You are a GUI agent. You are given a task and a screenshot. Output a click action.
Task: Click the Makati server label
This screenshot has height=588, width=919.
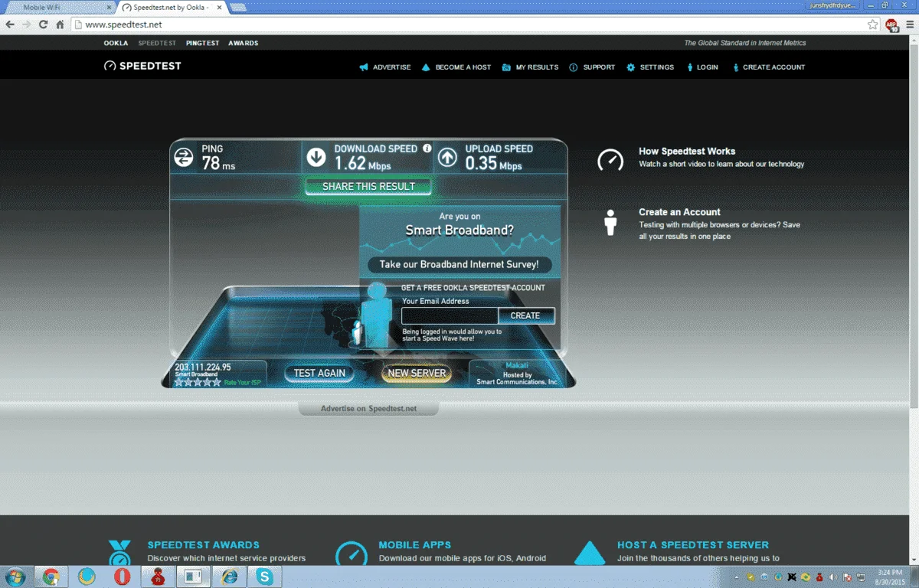coord(517,365)
